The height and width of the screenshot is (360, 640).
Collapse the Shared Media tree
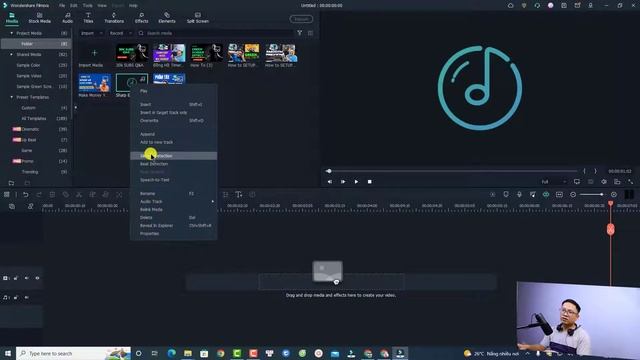(11, 54)
